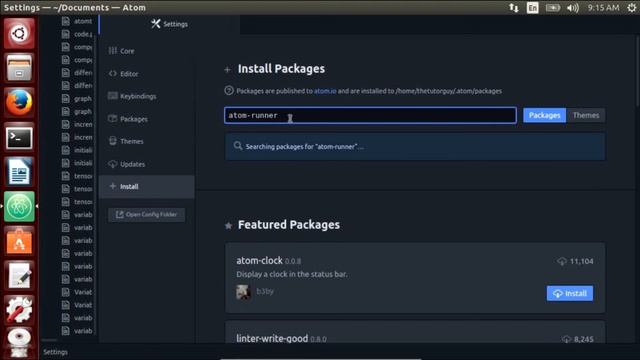The image size is (640, 360).
Task: Open author b3by's avatar
Action: pos(243,292)
